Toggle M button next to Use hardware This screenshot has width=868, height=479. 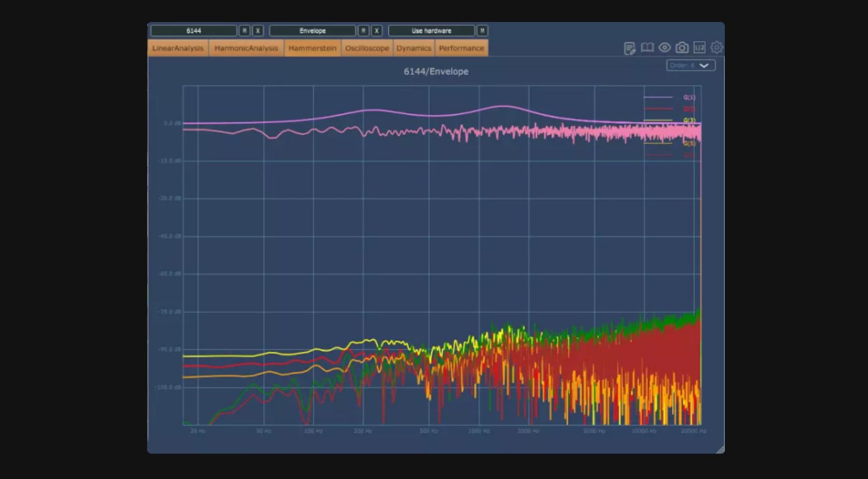[482, 31]
